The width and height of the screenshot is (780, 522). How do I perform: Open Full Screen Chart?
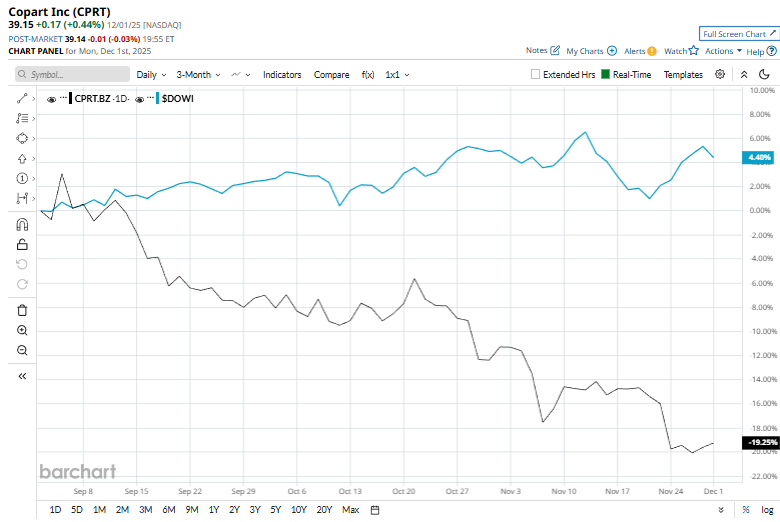(x=739, y=33)
